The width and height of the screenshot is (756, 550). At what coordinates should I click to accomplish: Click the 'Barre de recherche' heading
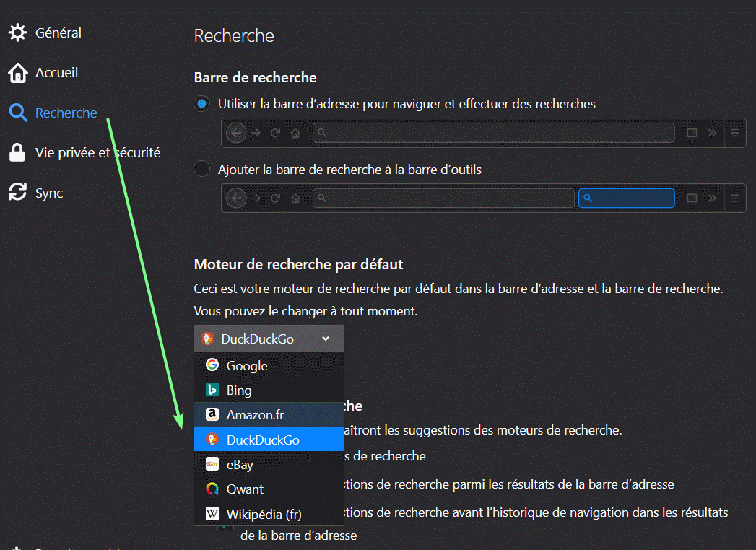(x=255, y=78)
